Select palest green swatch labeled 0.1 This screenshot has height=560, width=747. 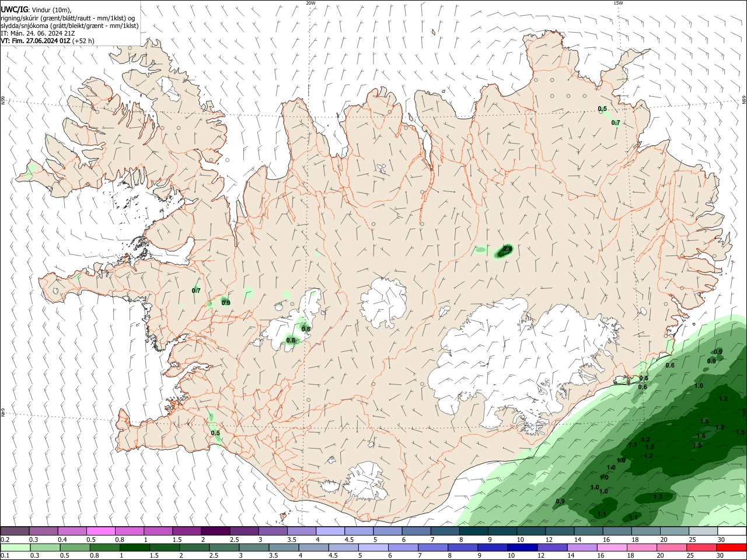click(x=15, y=548)
